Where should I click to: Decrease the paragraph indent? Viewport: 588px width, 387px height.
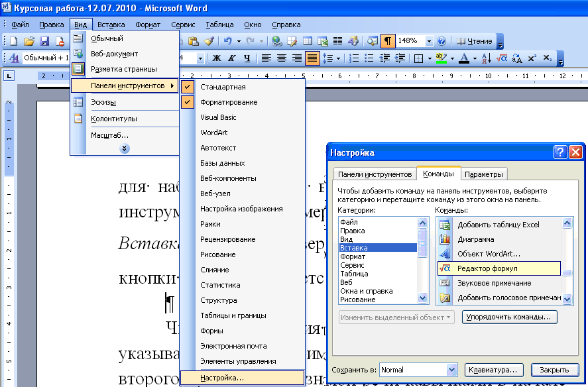pyautogui.click(x=384, y=58)
